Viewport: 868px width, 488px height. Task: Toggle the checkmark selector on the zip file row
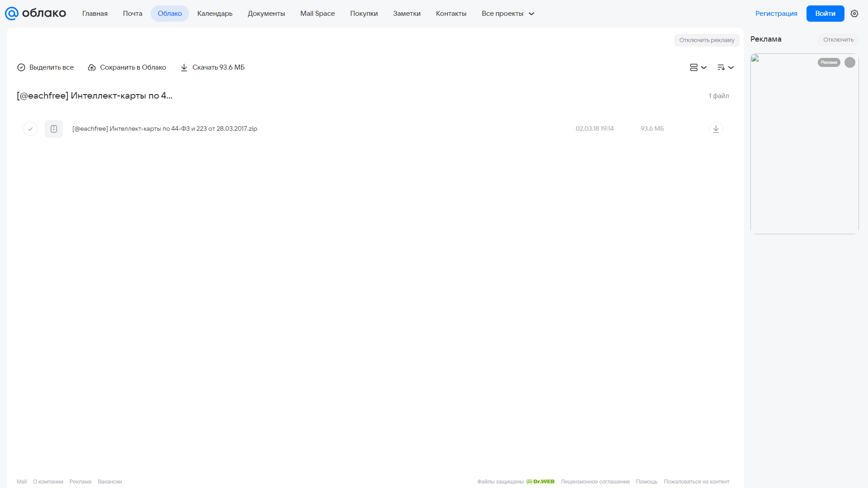[x=30, y=129]
